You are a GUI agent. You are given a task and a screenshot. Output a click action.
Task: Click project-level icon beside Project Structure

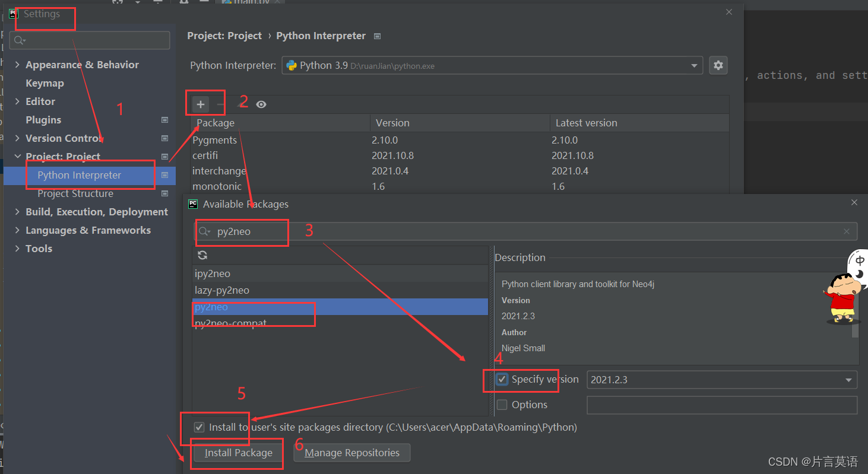tap(164, 193)
